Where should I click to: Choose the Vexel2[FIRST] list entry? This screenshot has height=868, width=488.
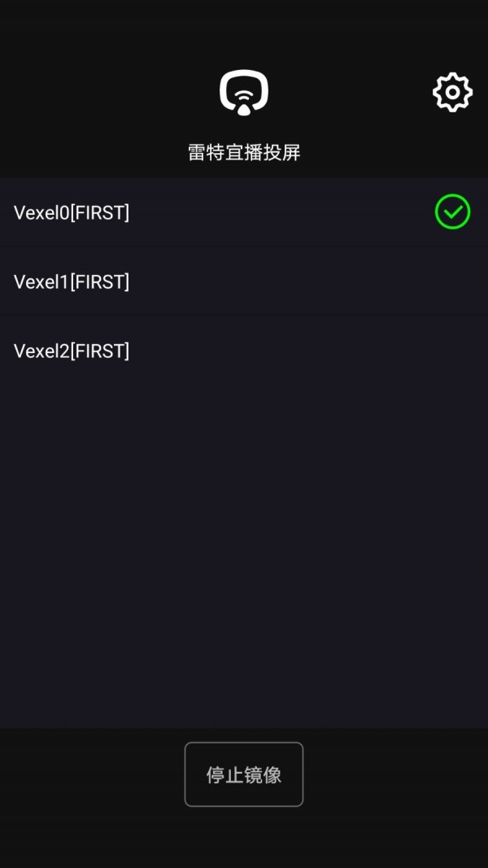click(72, 351)
